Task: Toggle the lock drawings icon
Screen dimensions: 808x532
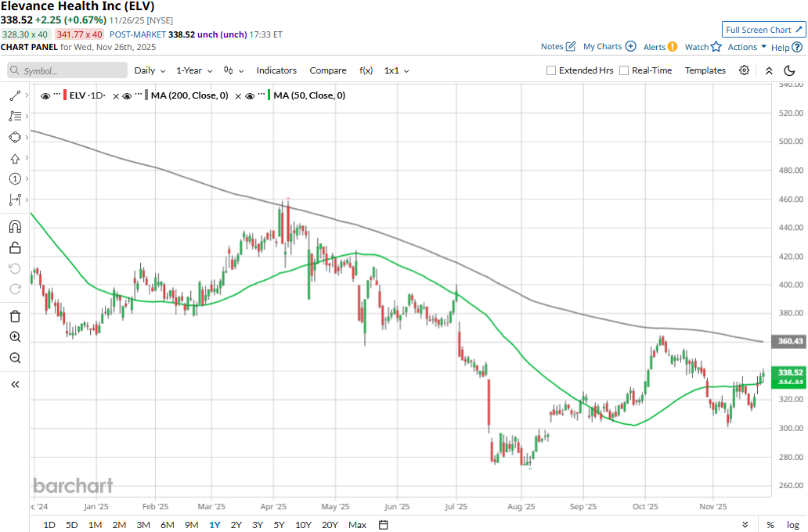Action: pyautogui.click(x=15, y=248)
